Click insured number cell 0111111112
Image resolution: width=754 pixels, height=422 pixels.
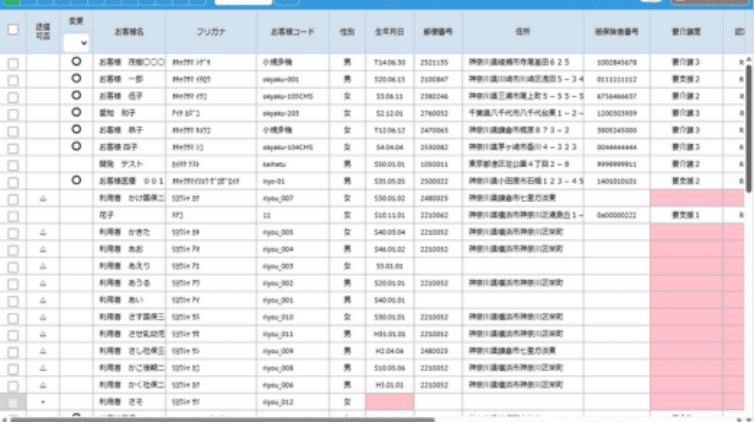pos(616,79)
